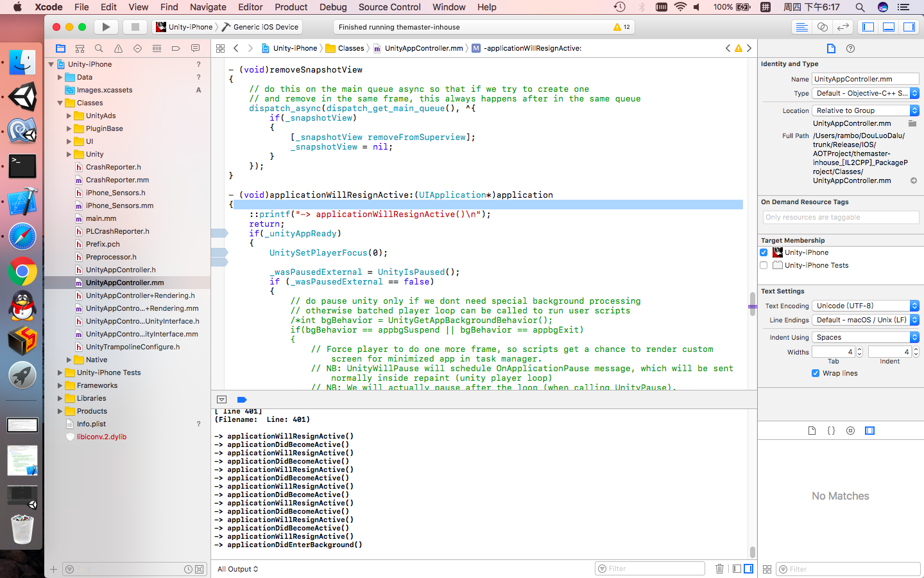Screen dimensions: 924x578
Task: Toggle the Wrap lines checkbox
Action: (816, 373)
